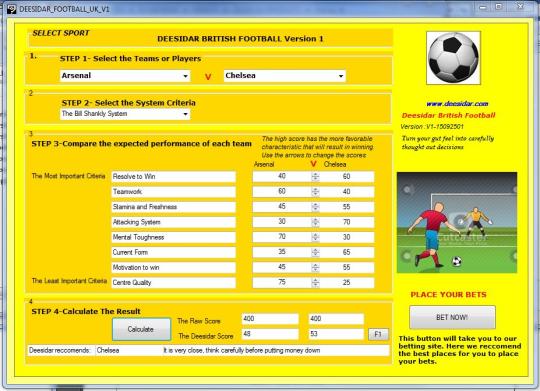The height and width of the screenshot is (391, 540).
Task: Click the Teamwork criteria field
Action: (x=174, y=192)
